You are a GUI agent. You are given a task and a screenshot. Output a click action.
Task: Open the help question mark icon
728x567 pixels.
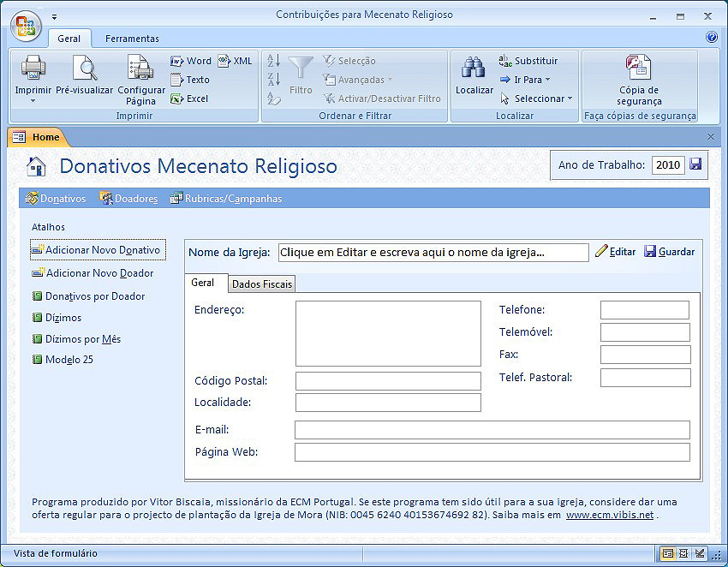tap(711, 37)
